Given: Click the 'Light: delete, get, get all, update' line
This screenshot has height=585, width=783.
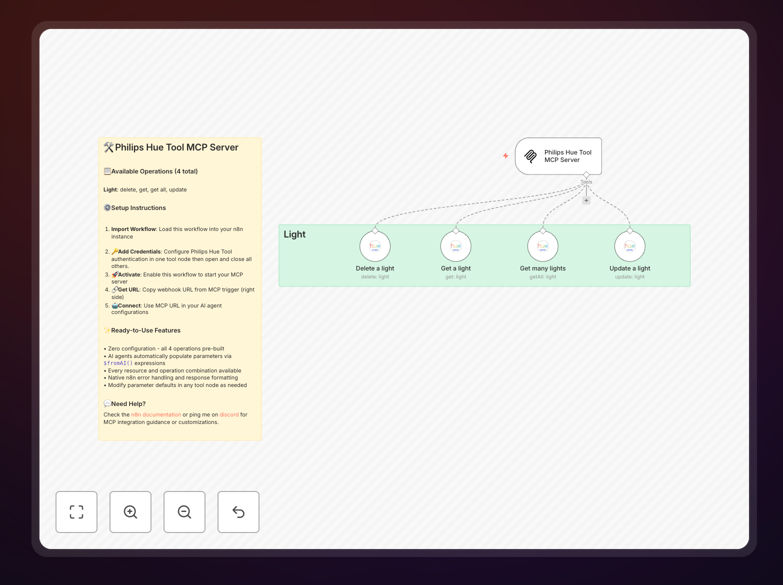Looking at the screenshot, I should [145, 190].
